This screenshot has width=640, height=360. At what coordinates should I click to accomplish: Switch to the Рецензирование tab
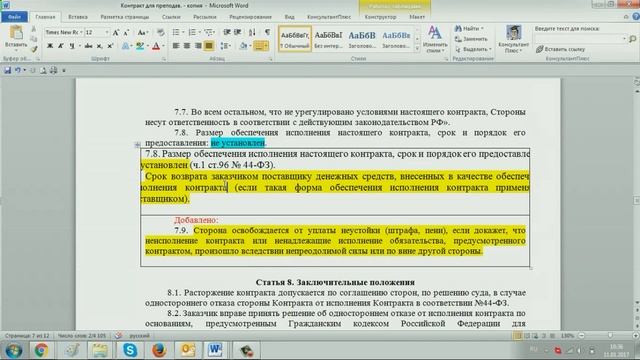click(x=250, y=17)
